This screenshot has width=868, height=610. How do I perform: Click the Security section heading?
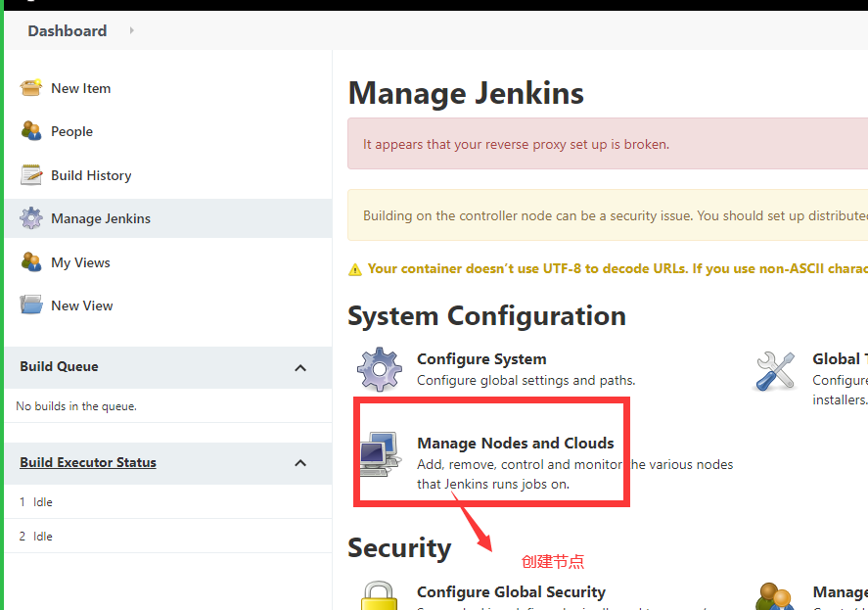pyautogui.click(x=399, y=548)
